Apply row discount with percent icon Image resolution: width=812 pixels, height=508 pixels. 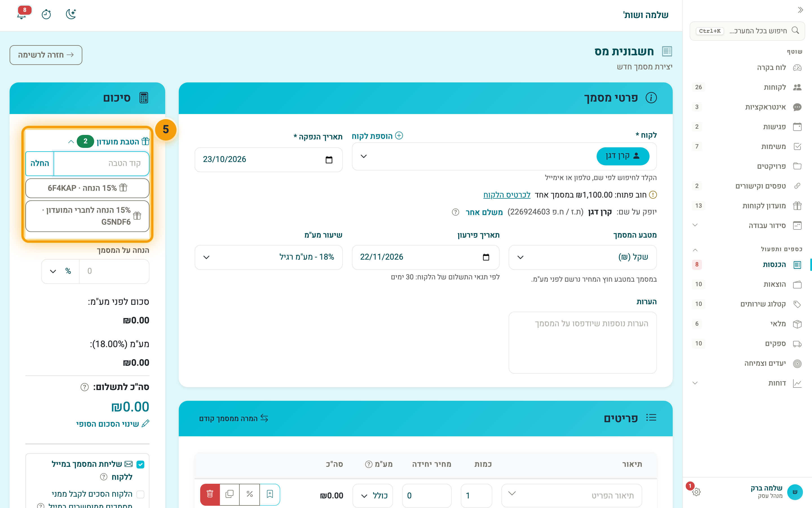pos(250,494)
